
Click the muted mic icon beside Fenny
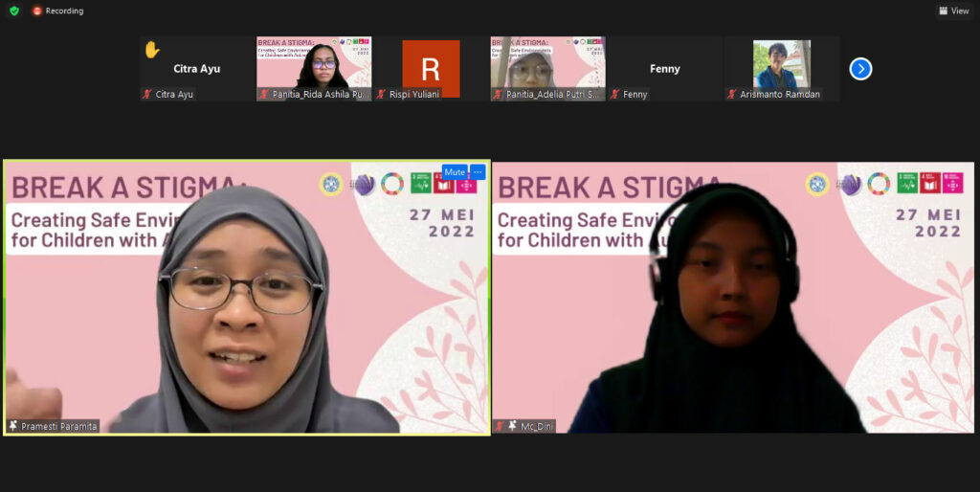[x=614, y=95]
